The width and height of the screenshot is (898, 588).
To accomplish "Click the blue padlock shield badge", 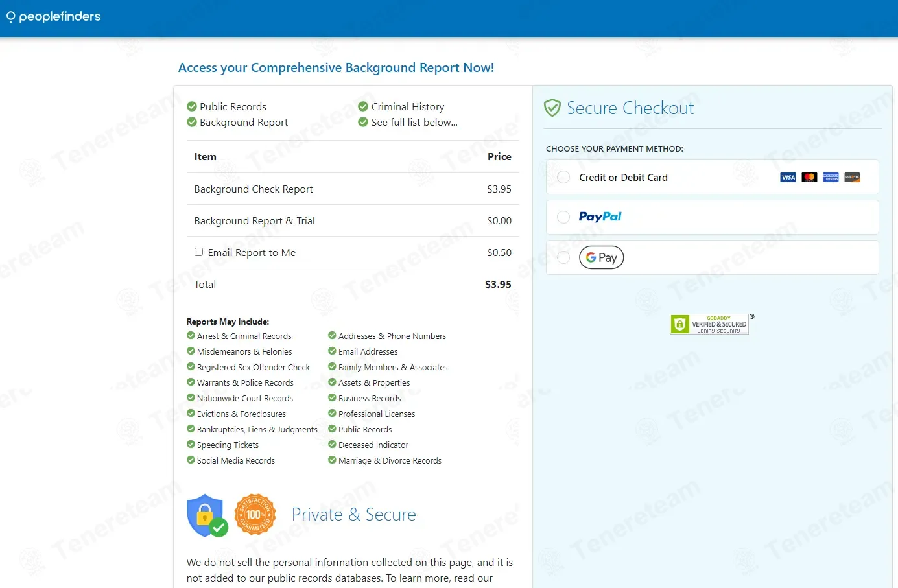I will [206, 515].
